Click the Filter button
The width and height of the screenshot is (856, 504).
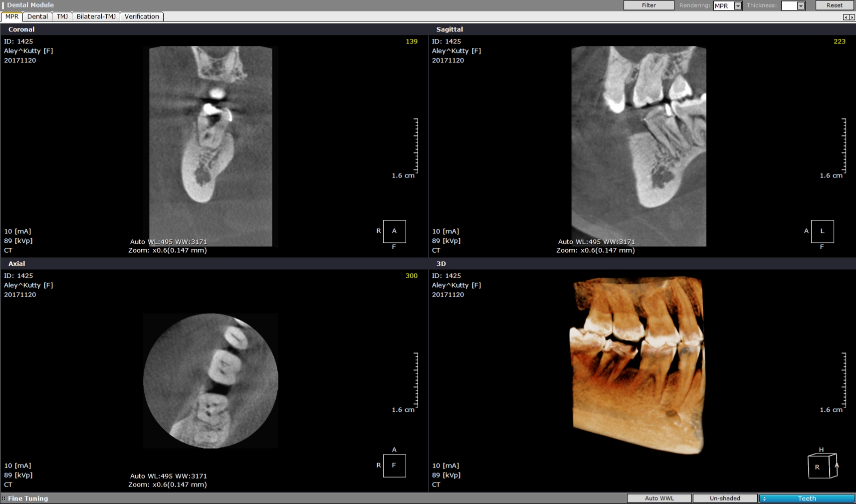[648, 5]
